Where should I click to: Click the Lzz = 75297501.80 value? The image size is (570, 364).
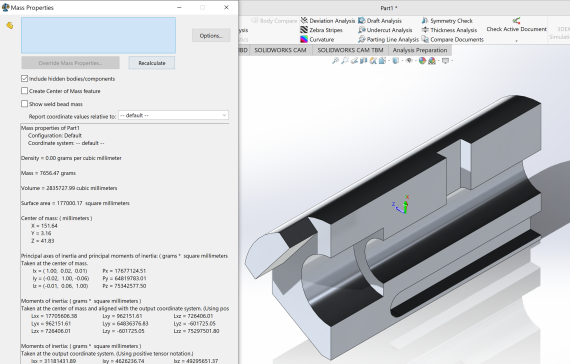coord(196,331)
